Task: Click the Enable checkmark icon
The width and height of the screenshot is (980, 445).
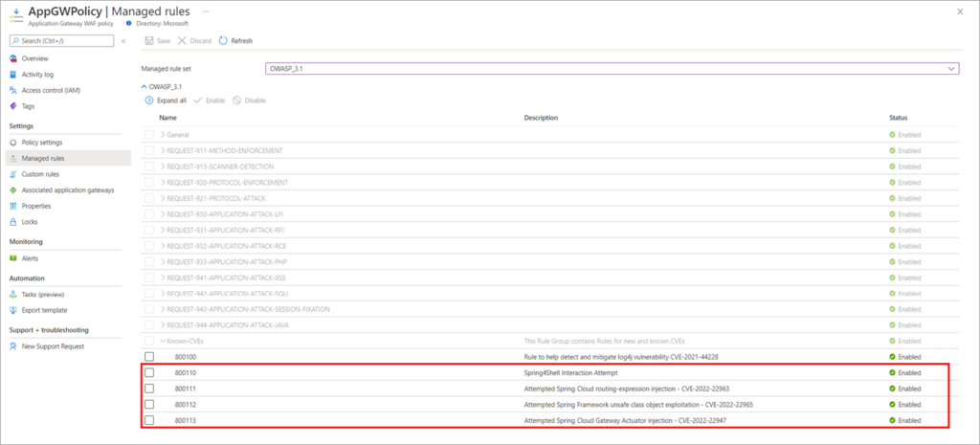Action: [x=198, y=100]
